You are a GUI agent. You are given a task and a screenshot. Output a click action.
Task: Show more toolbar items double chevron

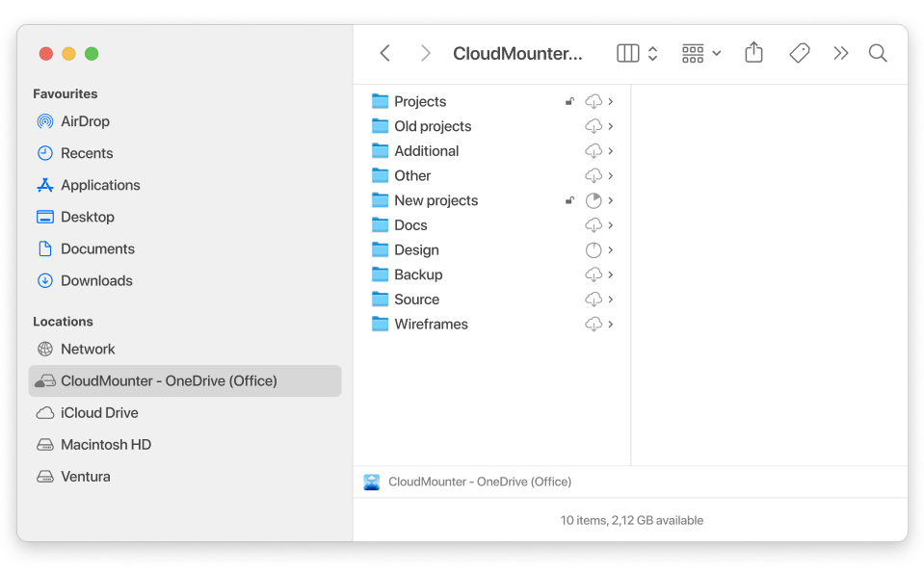tap(841, 53)
